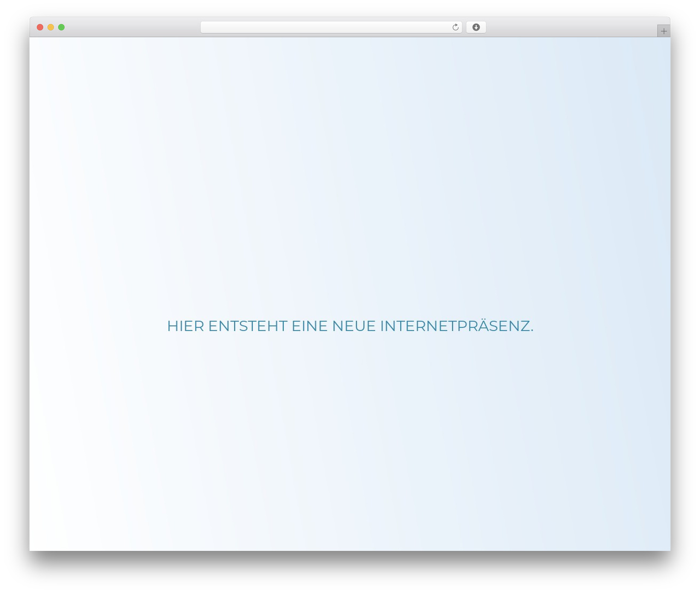Minimize the window with the yellow button

point(51,27)
